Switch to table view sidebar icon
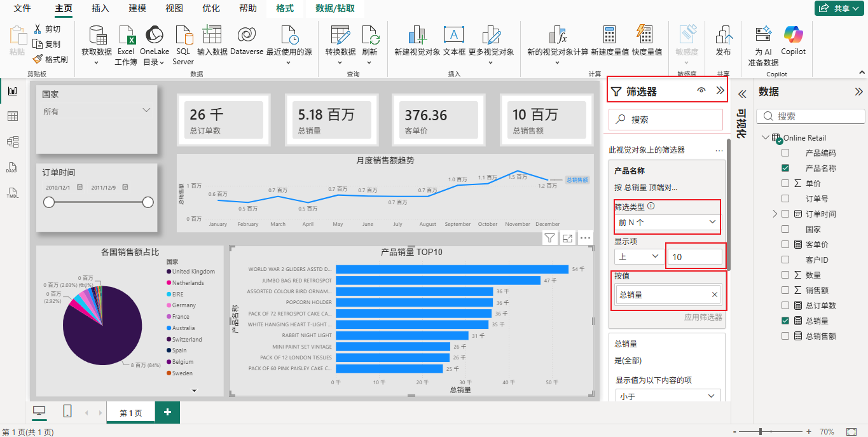This screenshot has width=868, height=437. click(x=12, y=116)
